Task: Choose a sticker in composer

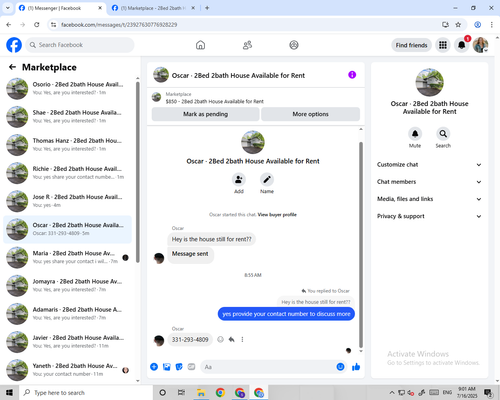Action: tap(179, 367)
